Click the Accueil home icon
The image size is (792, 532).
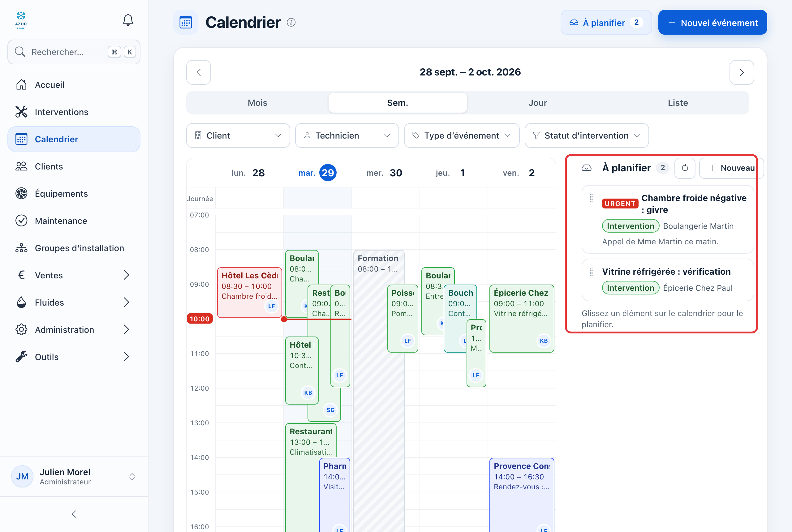(x=21, y=84)
